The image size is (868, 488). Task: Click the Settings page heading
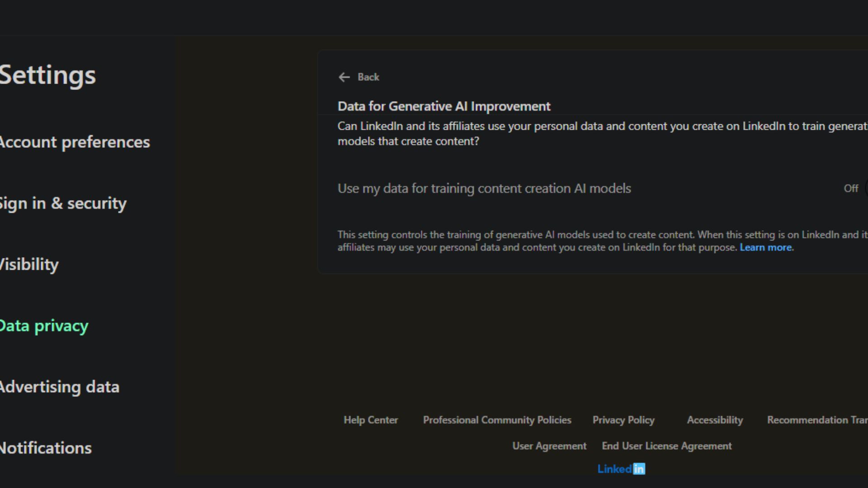tap(47, 75)
